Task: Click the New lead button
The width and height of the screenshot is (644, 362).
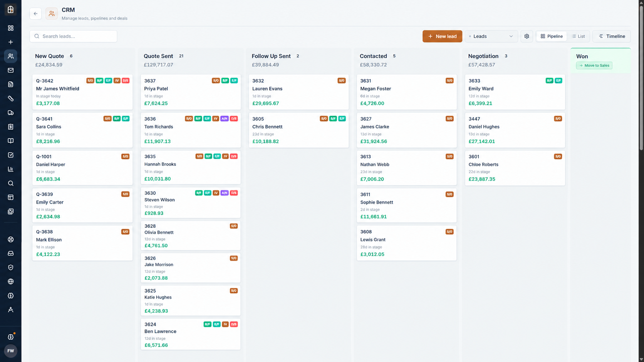Action: [442, 36]
